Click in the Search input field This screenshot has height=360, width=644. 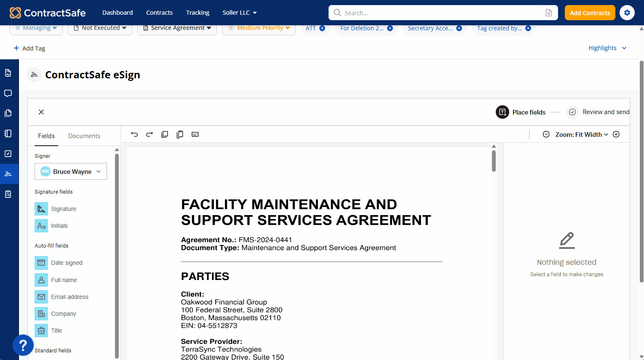click(441, 13)
